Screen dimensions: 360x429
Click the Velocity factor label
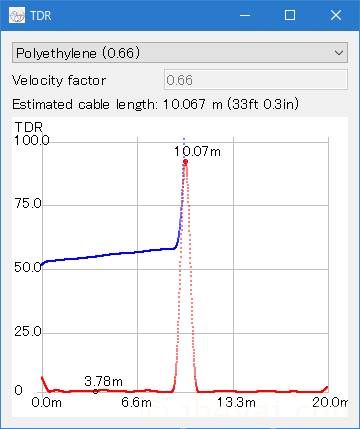[59, 80]
